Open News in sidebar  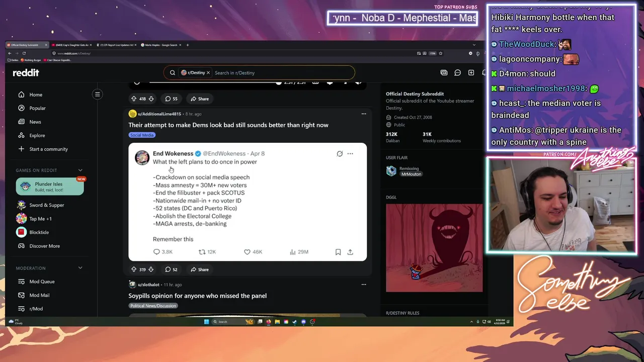(x=35, y=122)
